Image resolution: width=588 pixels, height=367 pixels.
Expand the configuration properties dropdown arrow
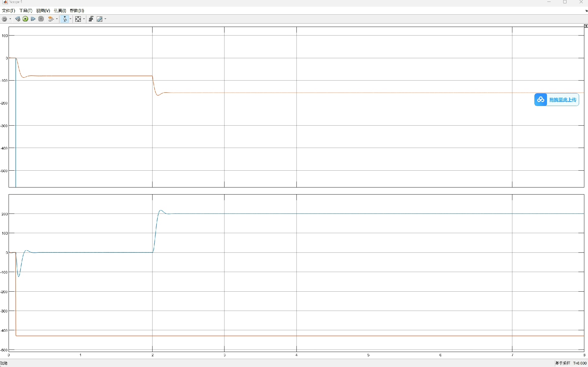(10, 19)
